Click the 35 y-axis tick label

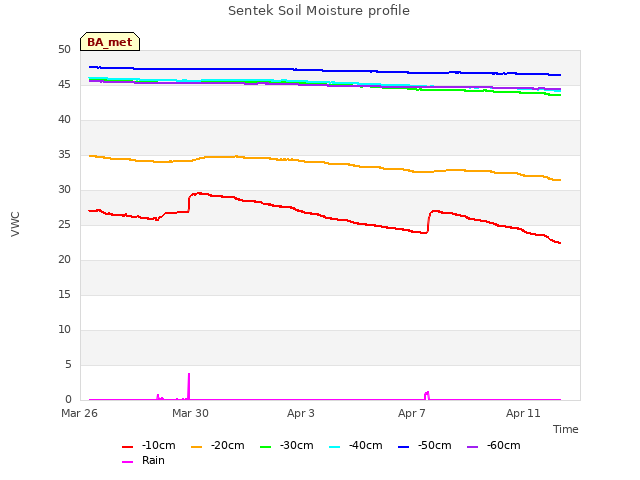pos(64,155)
